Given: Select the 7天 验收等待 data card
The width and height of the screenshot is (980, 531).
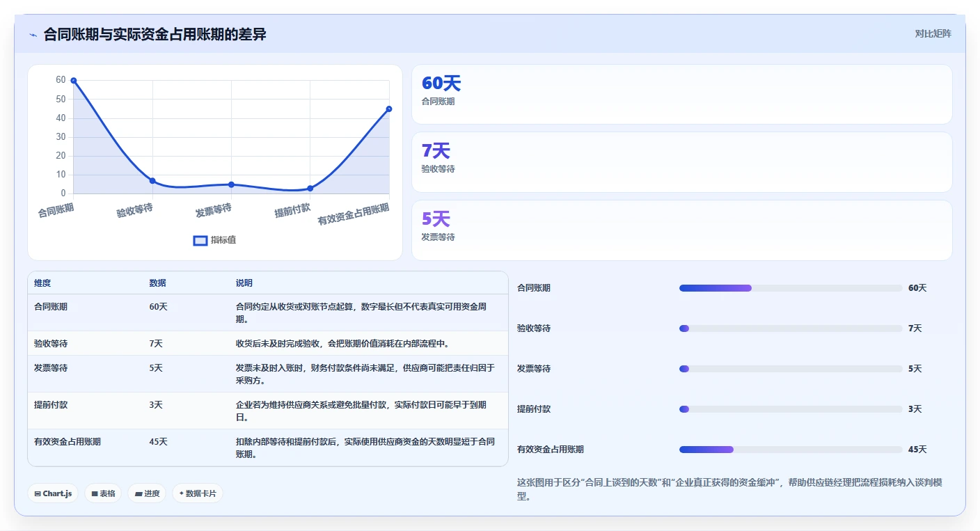Looking at the screenshot, I should pyautogui.click(x=681, y=161).
